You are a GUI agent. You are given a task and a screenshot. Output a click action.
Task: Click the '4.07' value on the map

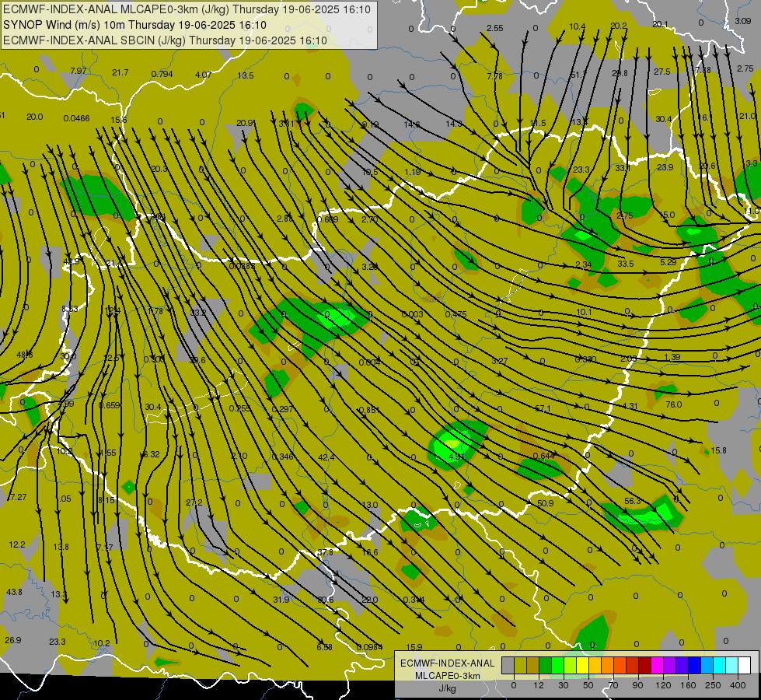[x=204, y=75]
